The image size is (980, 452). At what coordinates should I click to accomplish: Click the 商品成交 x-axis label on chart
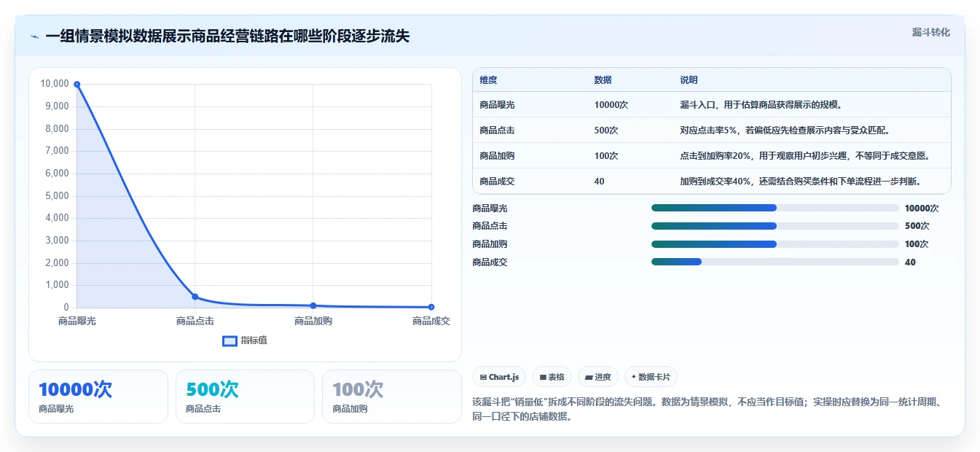(x=431, y=321)
